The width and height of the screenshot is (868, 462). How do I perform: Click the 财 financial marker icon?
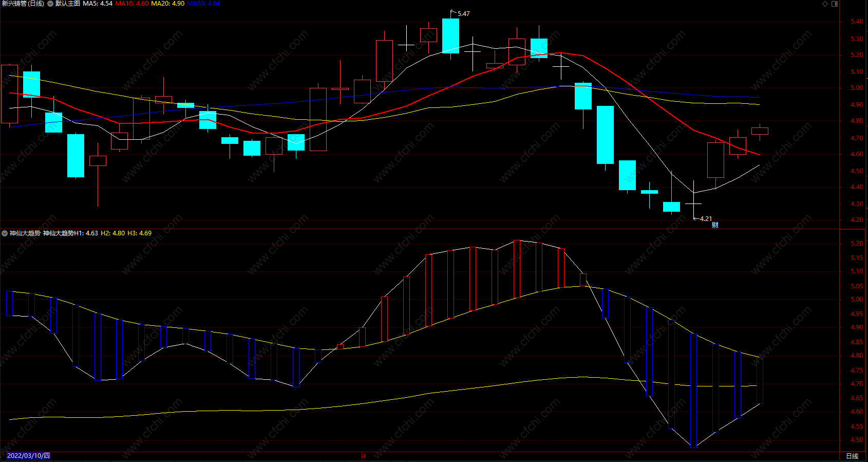point(715,225)
